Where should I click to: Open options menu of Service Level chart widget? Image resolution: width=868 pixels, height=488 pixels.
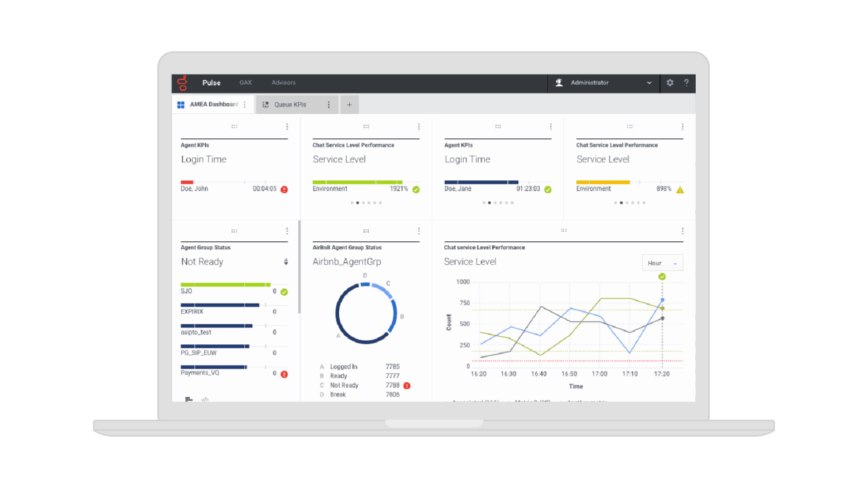coord(682,231)
